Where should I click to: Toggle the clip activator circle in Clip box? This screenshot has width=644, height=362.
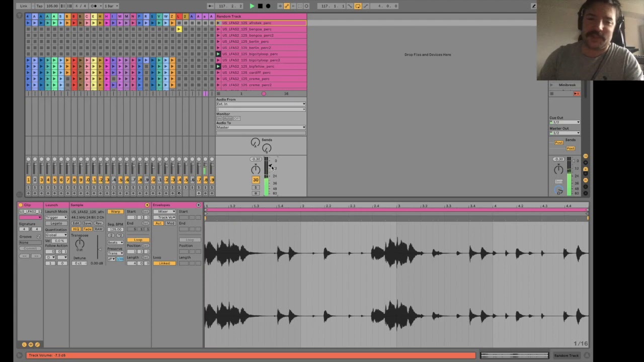21,205
